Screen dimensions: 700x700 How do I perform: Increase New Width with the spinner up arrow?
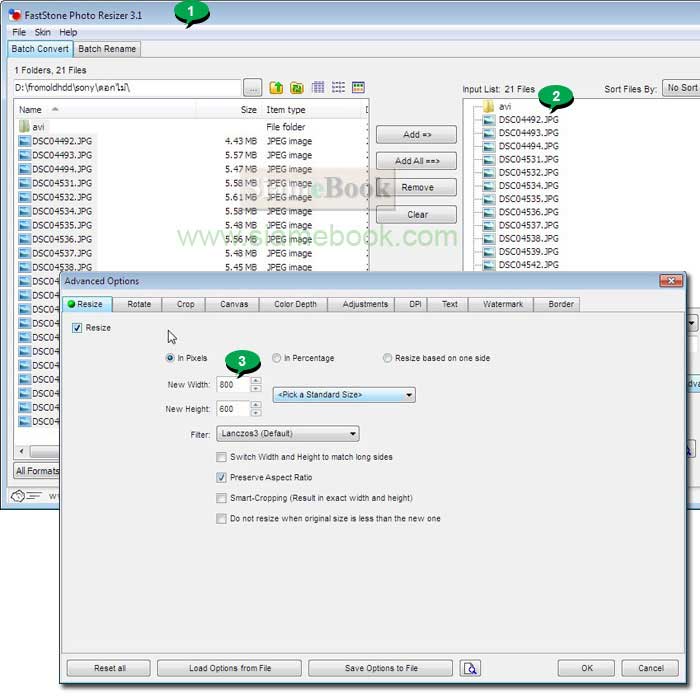[256, 381]
